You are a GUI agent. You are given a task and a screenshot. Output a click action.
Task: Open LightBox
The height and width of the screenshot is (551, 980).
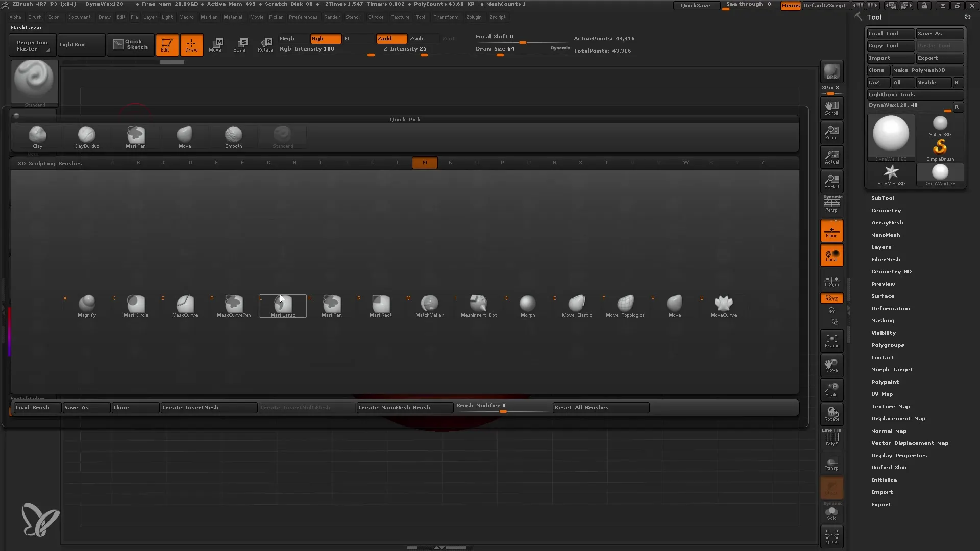(x=81, y=45)
